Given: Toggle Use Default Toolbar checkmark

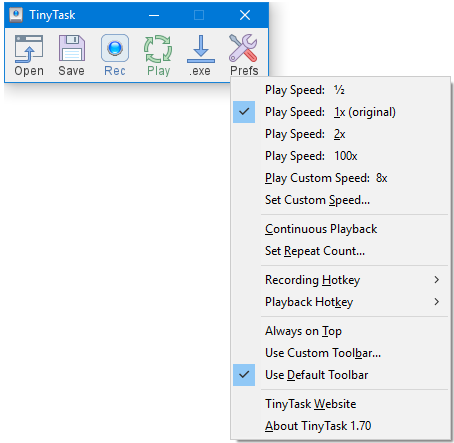Looking at the screenshot, I should coord(340,375).
